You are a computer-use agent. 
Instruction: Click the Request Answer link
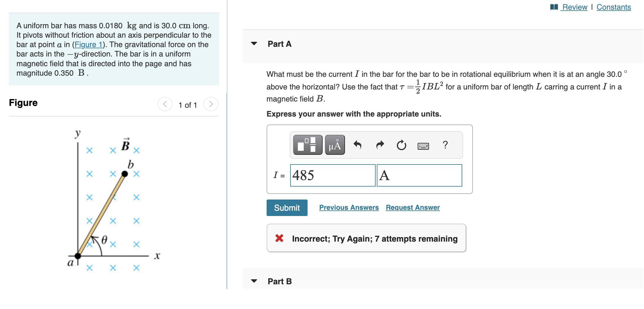[413, 207]
